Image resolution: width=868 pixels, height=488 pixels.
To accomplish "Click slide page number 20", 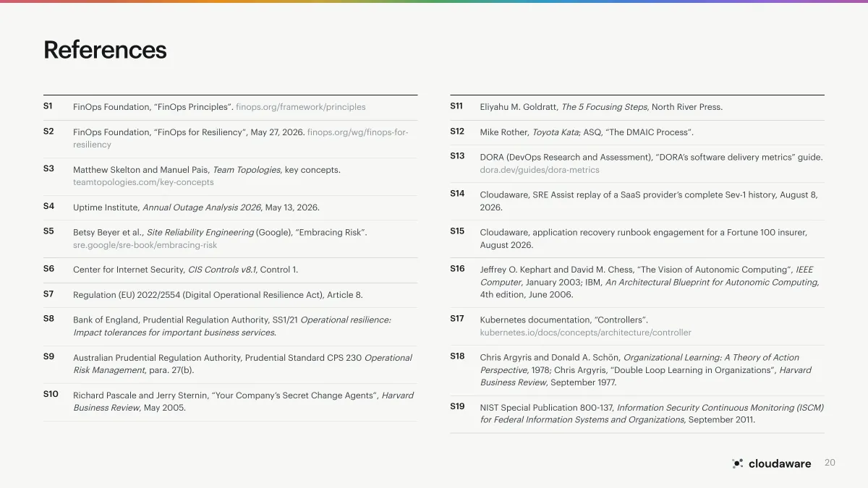I will (830, 463).
